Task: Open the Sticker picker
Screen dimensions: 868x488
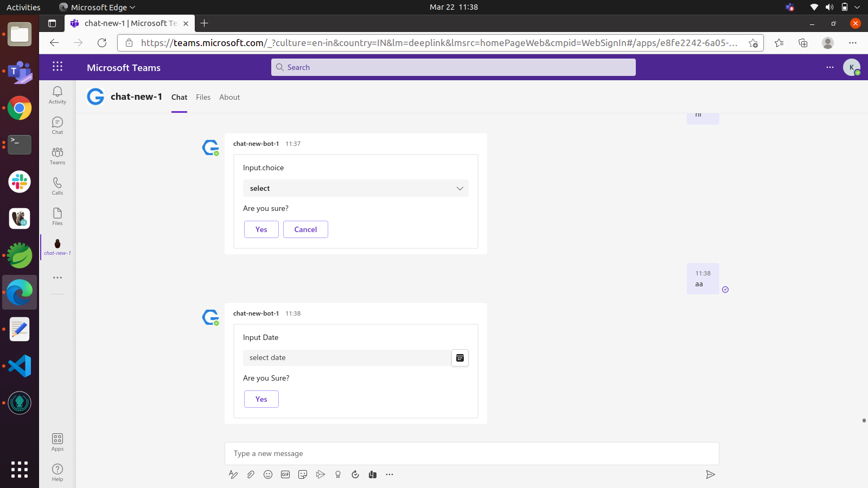Action: 303,474
